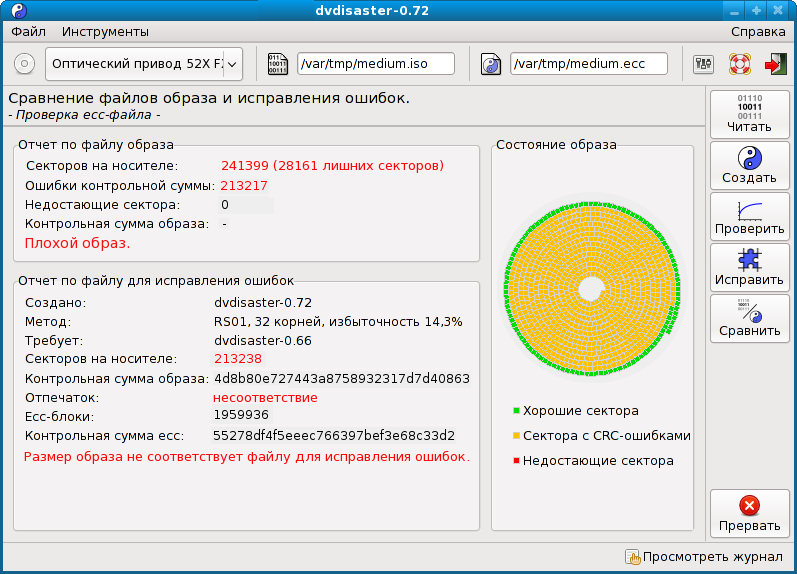Open help via the lifebuoy icon

740,64
